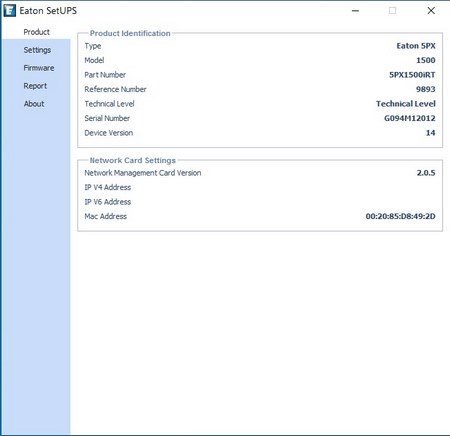Select Network Management Card Version 2.0.5
The width and height of the screenshot is (450, 436).
pyautogui.click(x=426, y=173)
